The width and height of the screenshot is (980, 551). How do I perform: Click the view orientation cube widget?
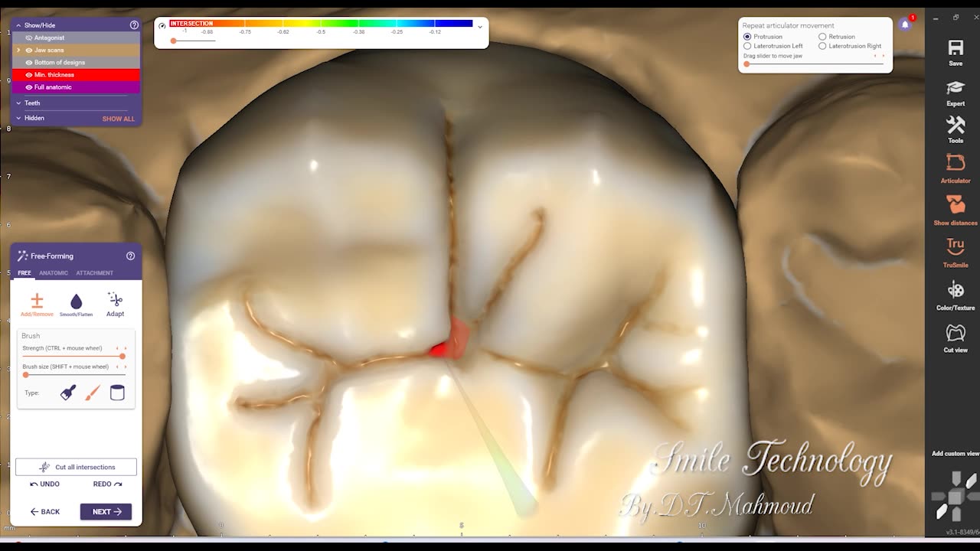(955, 497)
